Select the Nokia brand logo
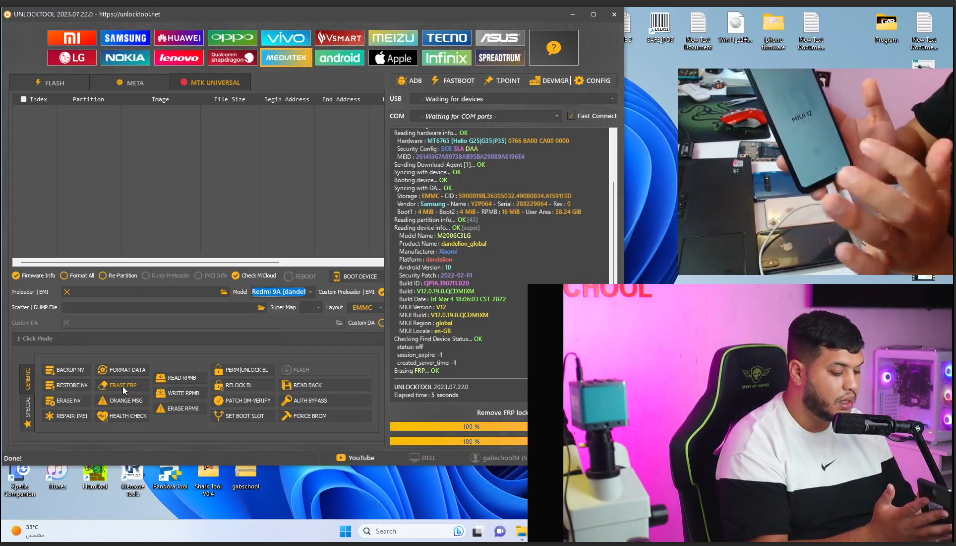This screenshot has width=956, height=546. [x=125, y=58]
